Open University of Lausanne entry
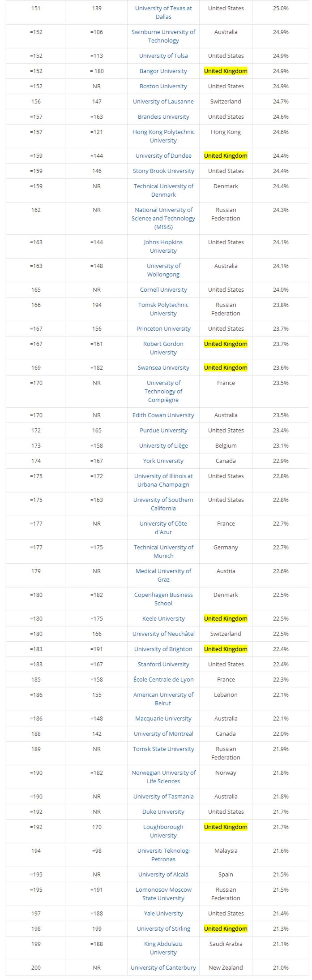This screenshot has height=980, width=312. tap(163, 101)
